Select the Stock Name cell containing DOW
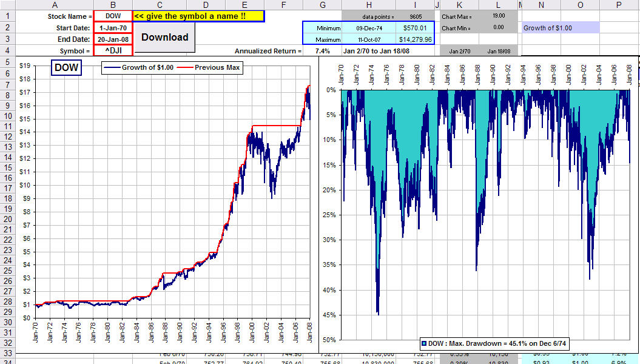This screenshot has height=364, width=640. point(113,16)
